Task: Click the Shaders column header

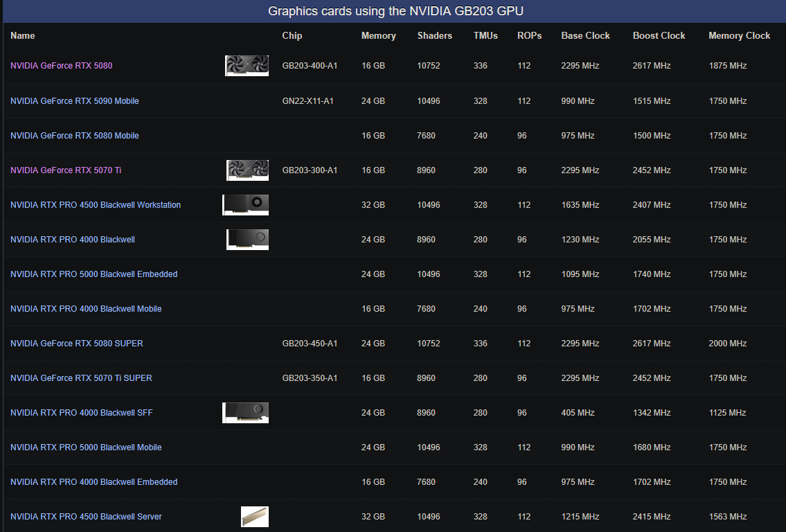Action: pos(435,35)
